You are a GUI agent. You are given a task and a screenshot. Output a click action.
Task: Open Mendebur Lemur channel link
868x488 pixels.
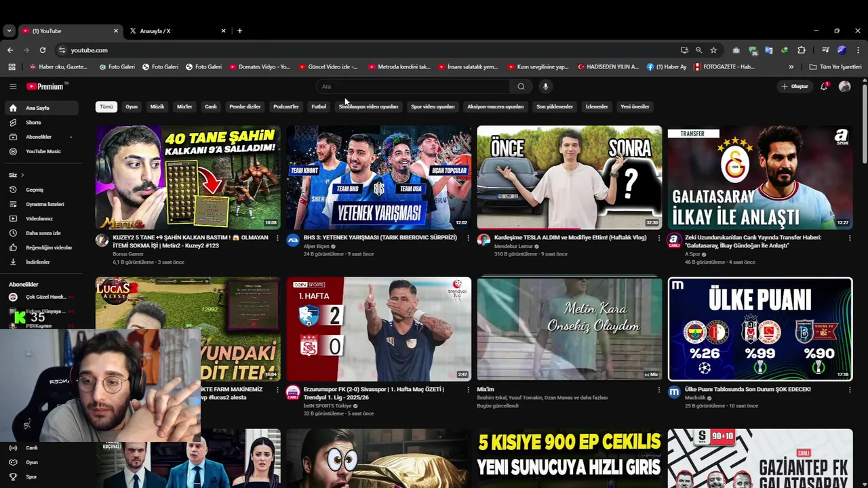pyautogui.click(x=513, y=246)
